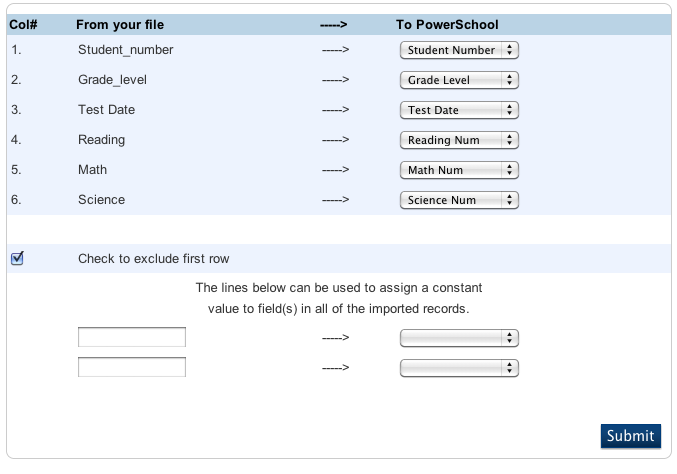Open the Student Number field dropdown

459,50
